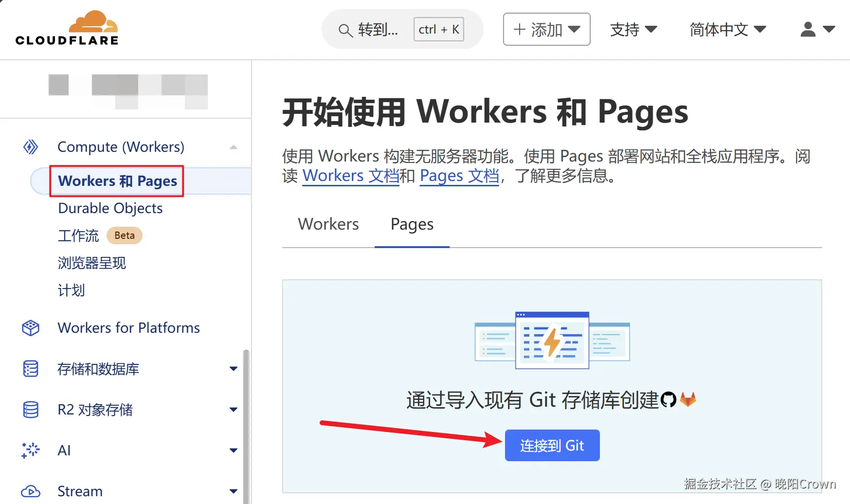Click the 存储和数据库 label

tap(98, 369)
